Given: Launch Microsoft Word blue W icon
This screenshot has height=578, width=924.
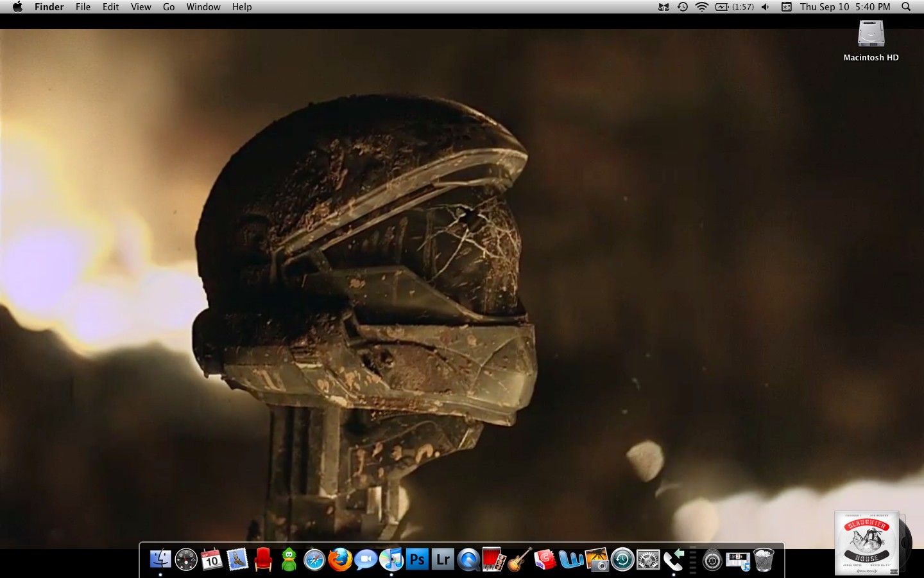Looking at the screenshot, I should 571,560.
